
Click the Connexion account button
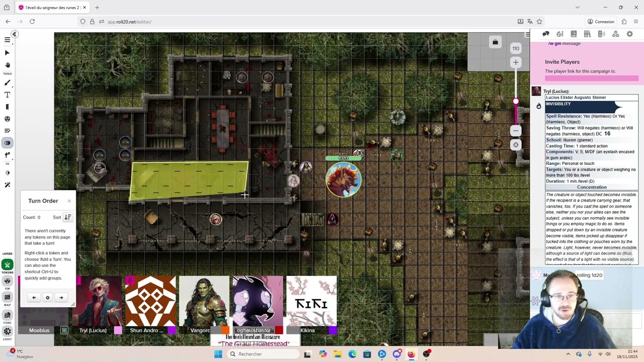click(601, 22)
